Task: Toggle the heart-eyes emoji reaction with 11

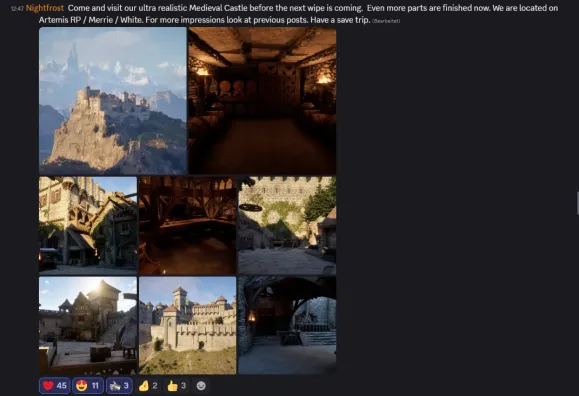Action: (x=88, y=386)
